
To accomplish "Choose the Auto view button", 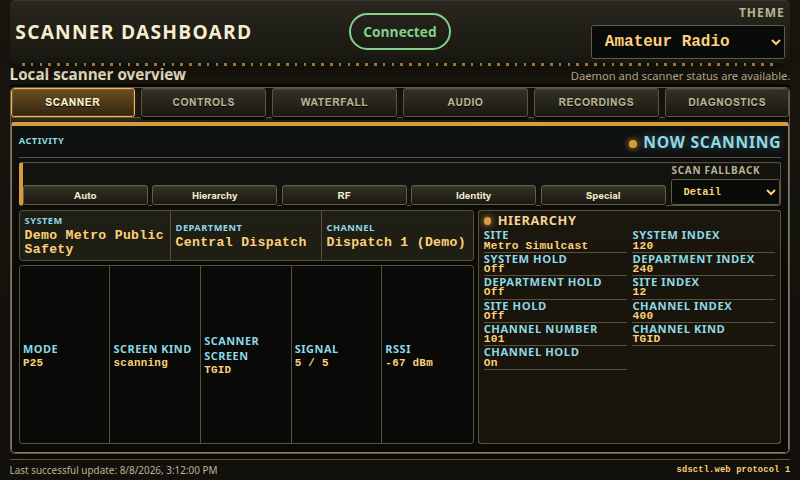I will click(85, 195).
